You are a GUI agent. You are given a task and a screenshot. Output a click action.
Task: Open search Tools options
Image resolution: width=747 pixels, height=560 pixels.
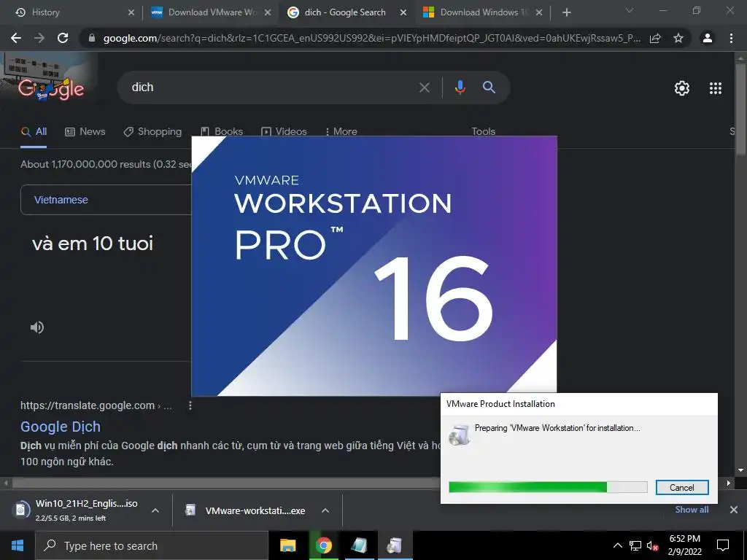[x=483, y=132]
